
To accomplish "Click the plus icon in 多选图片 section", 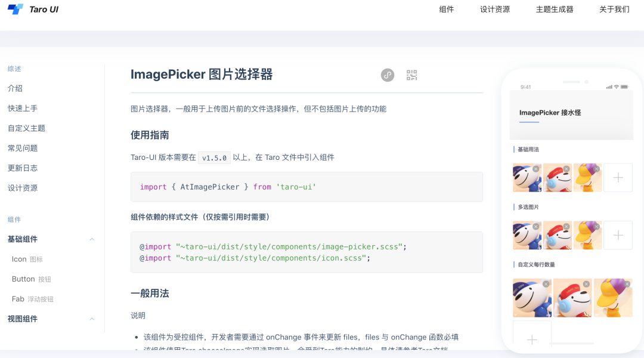I will [618, 235].
